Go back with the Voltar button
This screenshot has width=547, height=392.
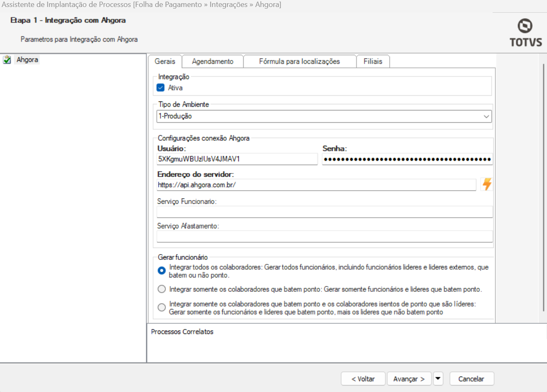click(x=363, y=378)
